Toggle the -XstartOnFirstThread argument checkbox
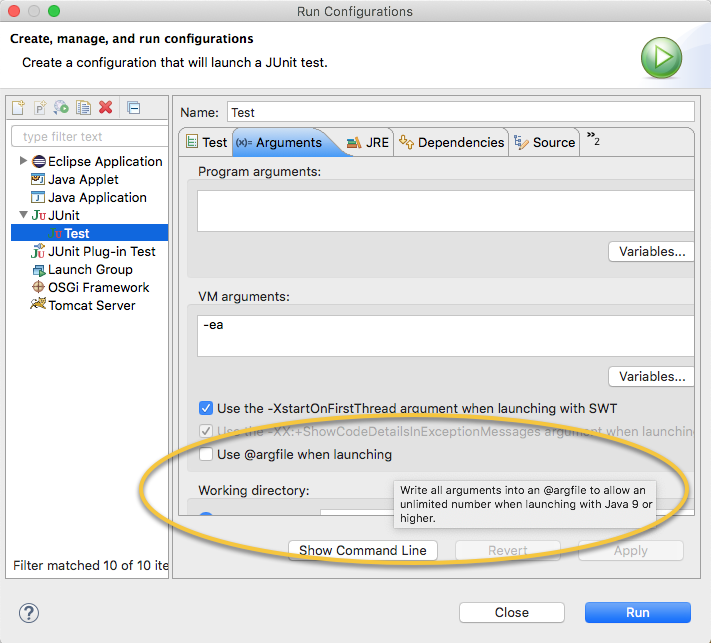This screenshot has width=711, height=643. click(x=206, y=408)
